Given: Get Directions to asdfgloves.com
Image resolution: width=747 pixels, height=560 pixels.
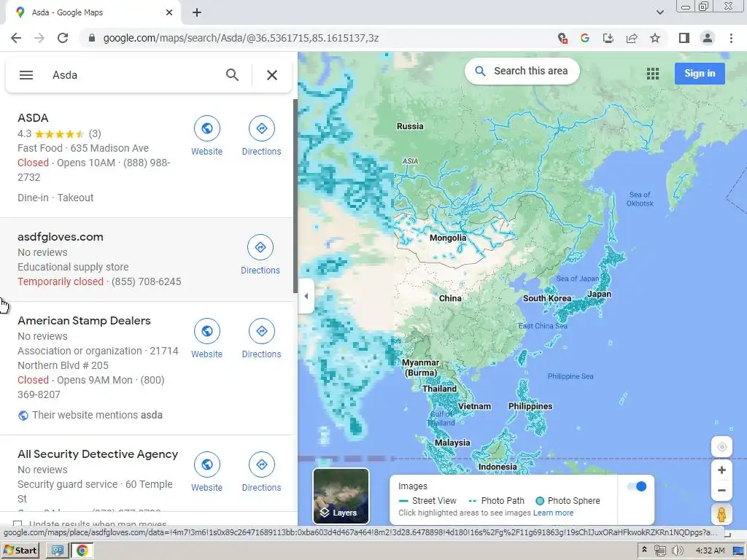Looking at the screenshot, I should coord(260,254).
